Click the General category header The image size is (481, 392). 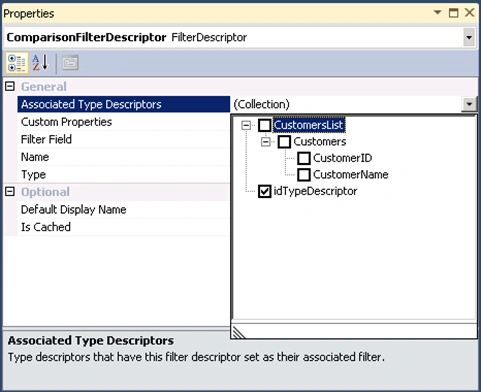(44, 87)
